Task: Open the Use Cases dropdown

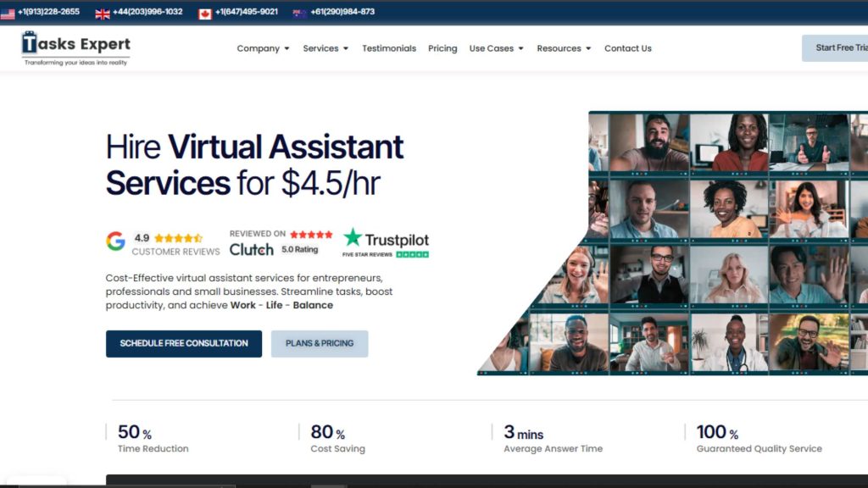Action: tap(497, 48)
